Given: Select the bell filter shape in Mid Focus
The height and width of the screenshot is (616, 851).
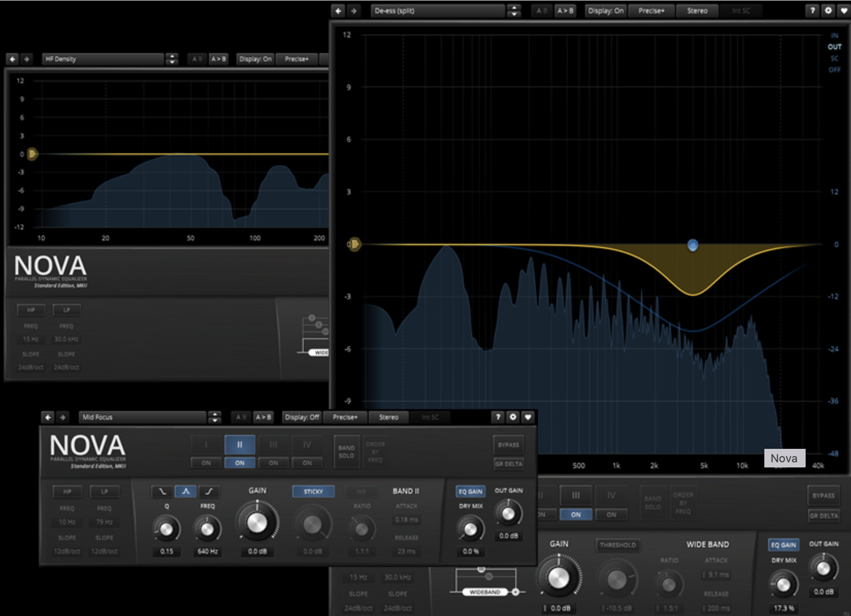Looking at the screenshot, I should pos(186,491).
